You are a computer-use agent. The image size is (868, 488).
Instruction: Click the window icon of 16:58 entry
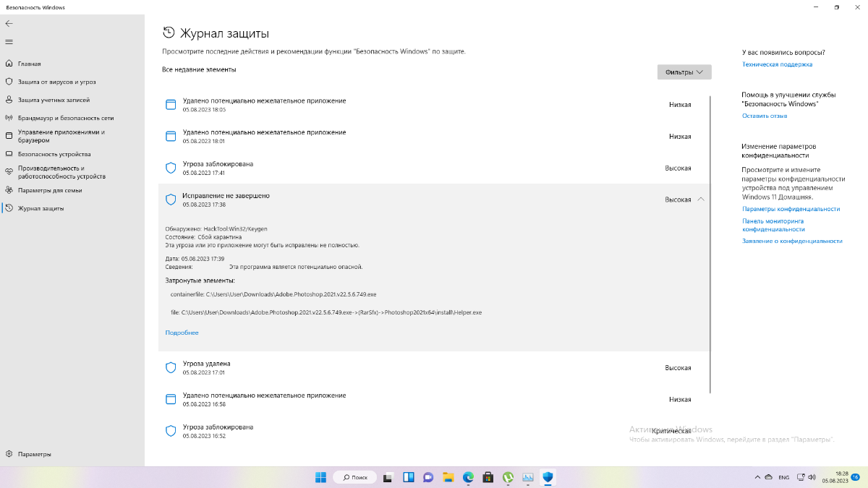point(171,399)
